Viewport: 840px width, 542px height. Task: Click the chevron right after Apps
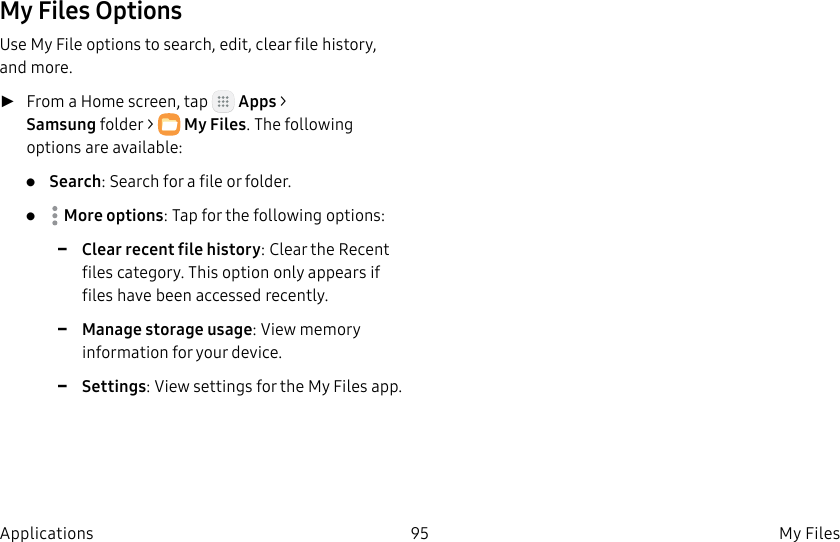pos(283,102)
